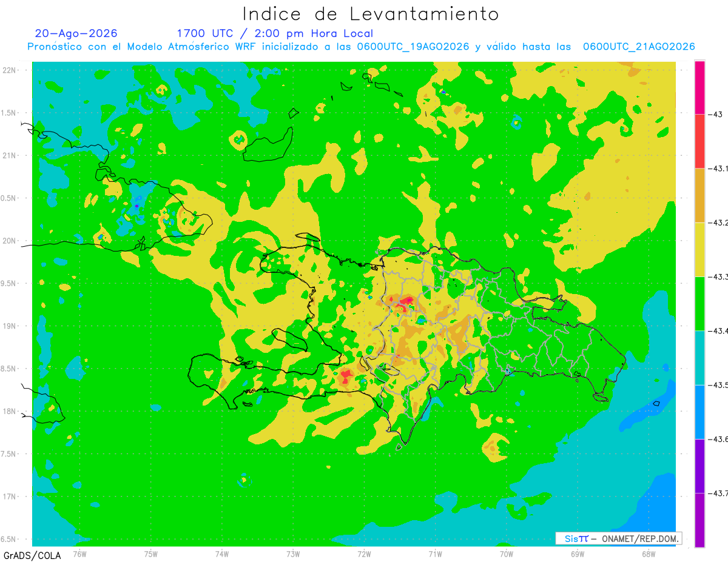Click the '20N' latitude label

click(x=9, y=241)
